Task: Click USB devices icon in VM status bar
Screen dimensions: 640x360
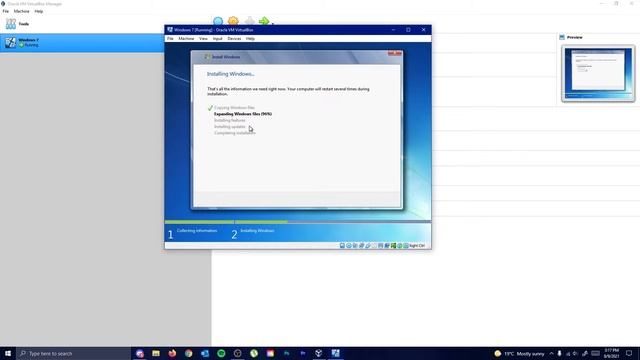Action: coord(368,246)
